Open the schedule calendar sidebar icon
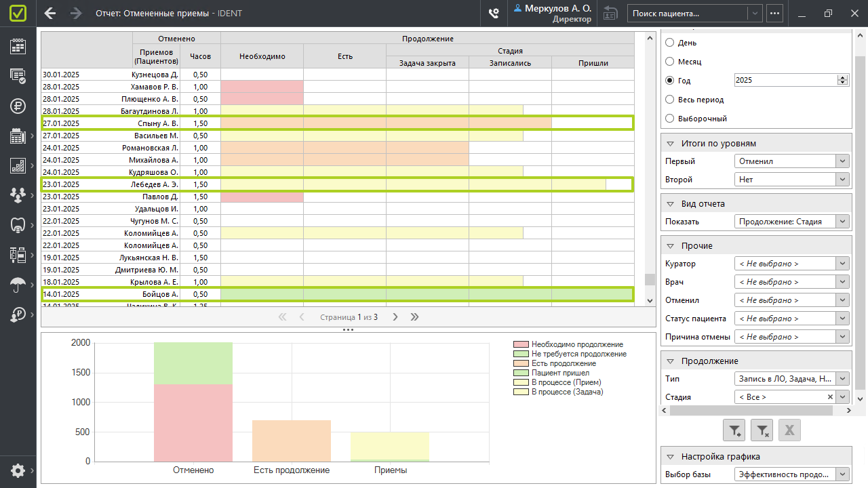868x488 pixels. click(18, 45)
